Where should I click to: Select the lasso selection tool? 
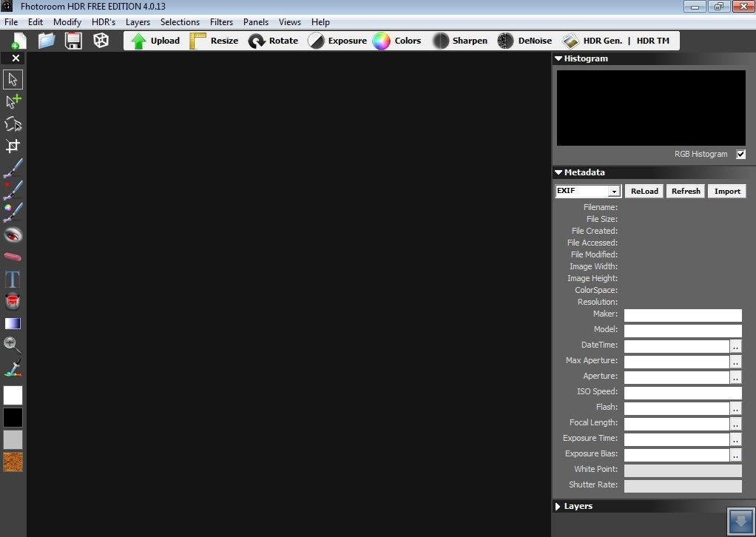(x=13, y=124)
